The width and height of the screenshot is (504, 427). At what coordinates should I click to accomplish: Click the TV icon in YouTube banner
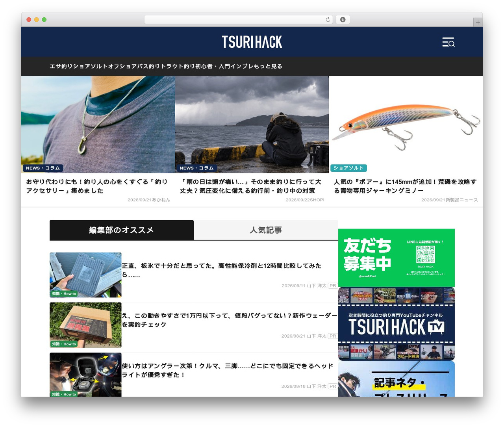click(x=436, y=327)
